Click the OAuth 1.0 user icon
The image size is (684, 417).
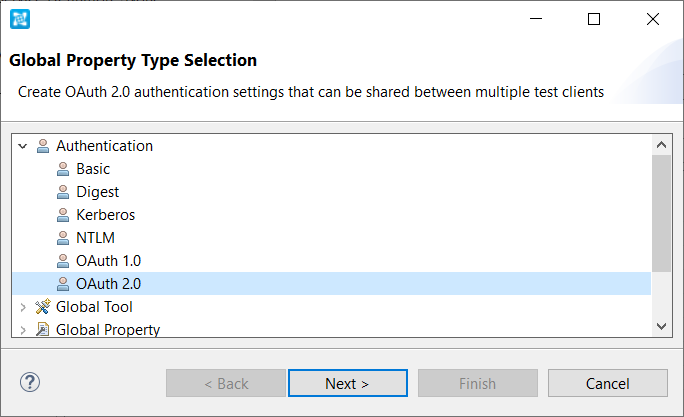coord(63,261)
